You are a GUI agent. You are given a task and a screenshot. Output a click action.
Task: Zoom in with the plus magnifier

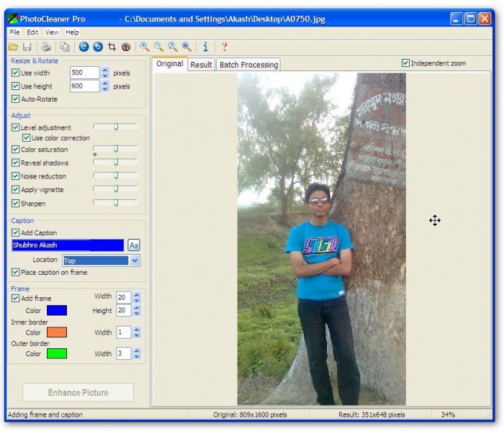[145, 47]
